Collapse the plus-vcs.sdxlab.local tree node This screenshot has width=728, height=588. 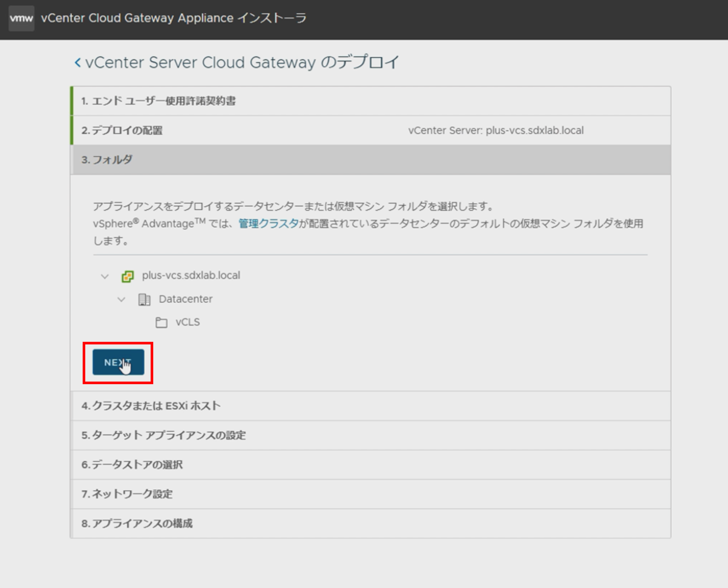click(x=105, y=276)
